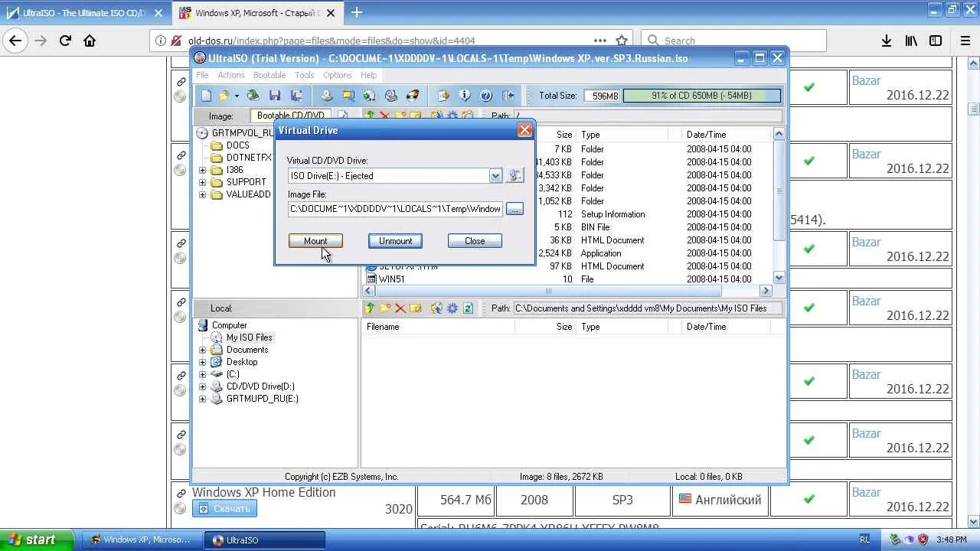980x551 pixels.
Task: Select the DOCS folder in image tree
Action: click(x=237, y=145)
